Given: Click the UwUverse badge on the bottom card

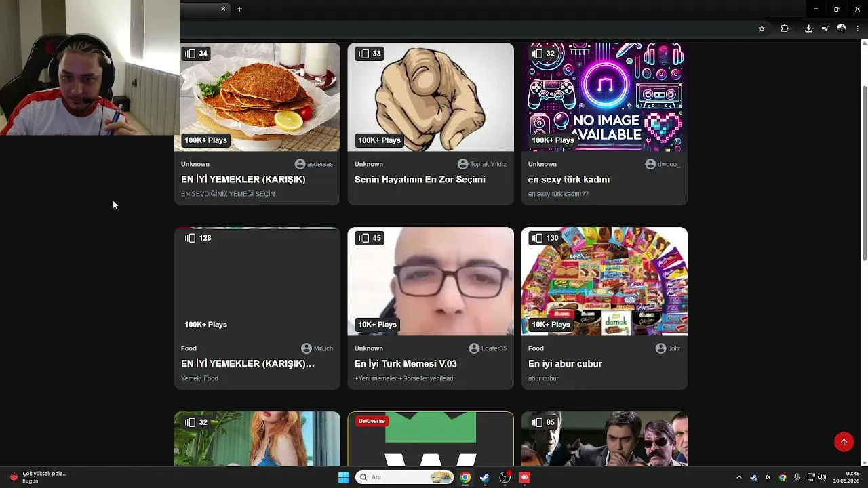Looking at the screenshot, I should [372, 421].
